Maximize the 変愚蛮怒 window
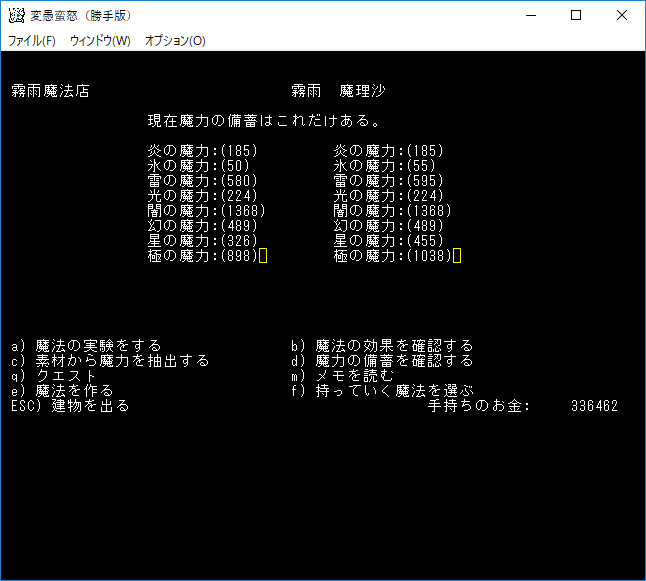Screen dimensions: 646x581 point(576,16)
